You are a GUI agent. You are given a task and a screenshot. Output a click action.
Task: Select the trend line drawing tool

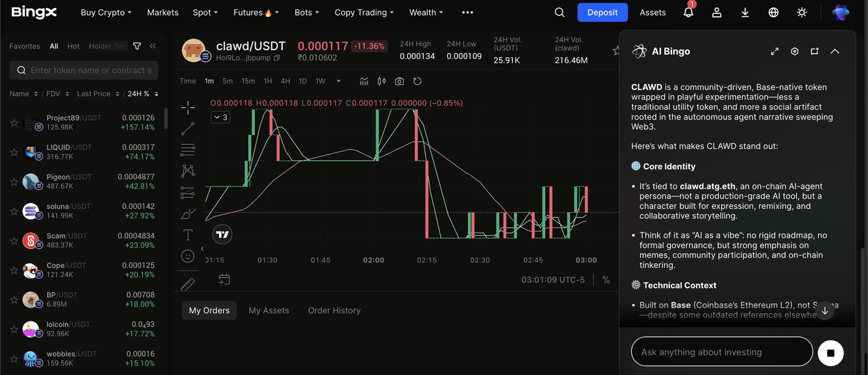click(188, 128)
